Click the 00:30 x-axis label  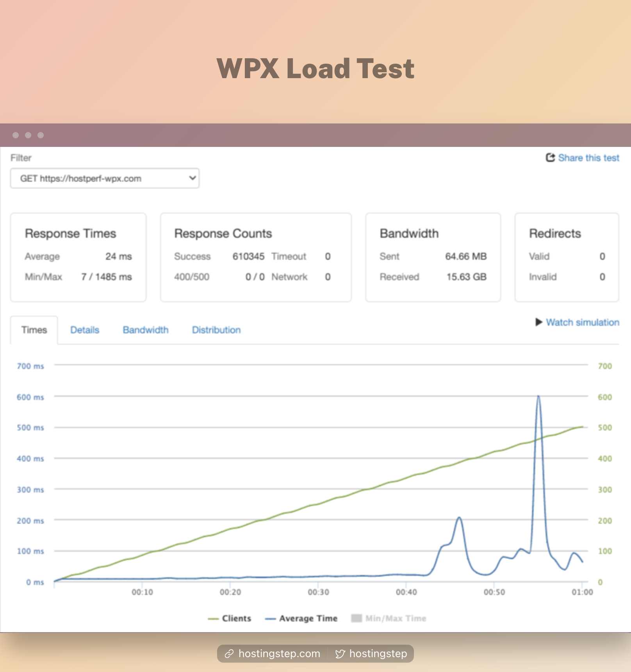point(318,592)
